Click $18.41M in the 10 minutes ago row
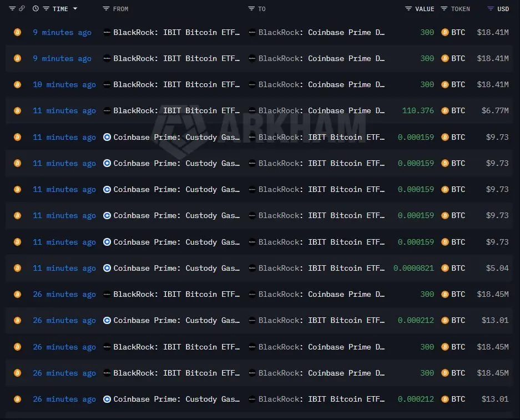Viewport: 520px width, 420px height. [493, 84]
